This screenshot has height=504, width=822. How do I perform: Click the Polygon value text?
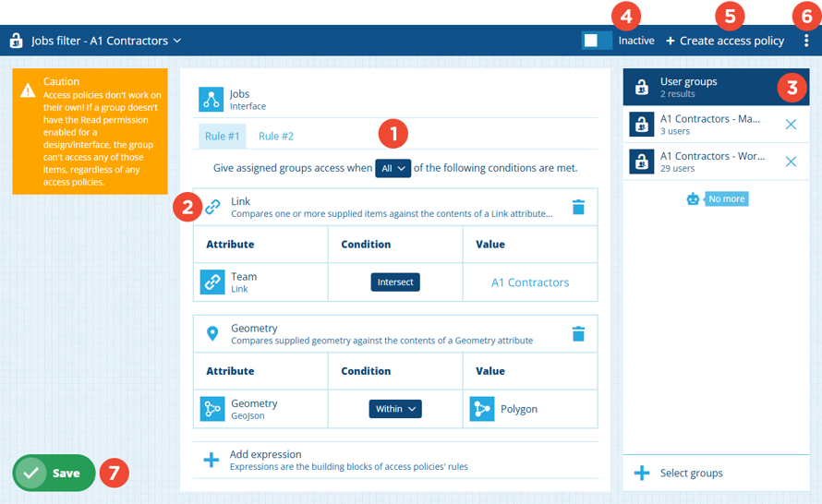[x=519, y=409]
